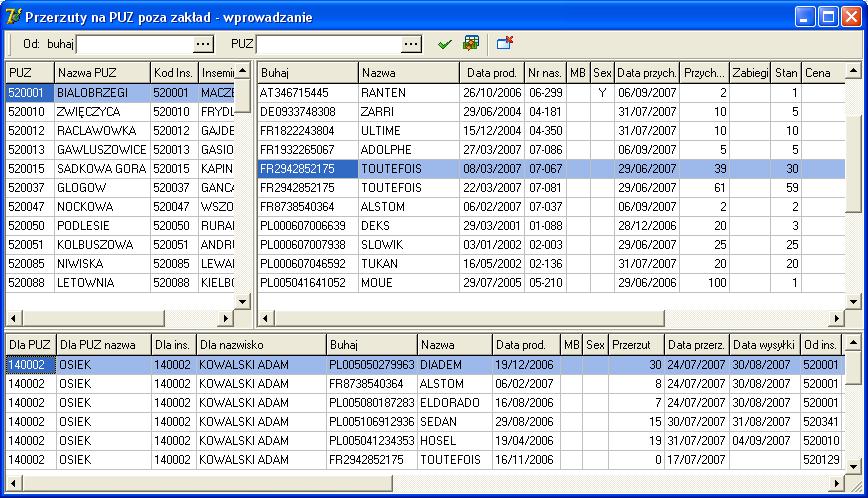Click up arrow of bull grid vertical scrollbar
This screenshot has width=868, height=498.
point(853,70)
